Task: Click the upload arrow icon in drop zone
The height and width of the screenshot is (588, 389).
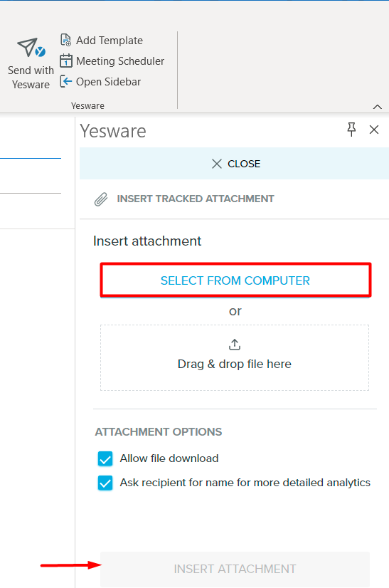Action: (x=235, y=345)
